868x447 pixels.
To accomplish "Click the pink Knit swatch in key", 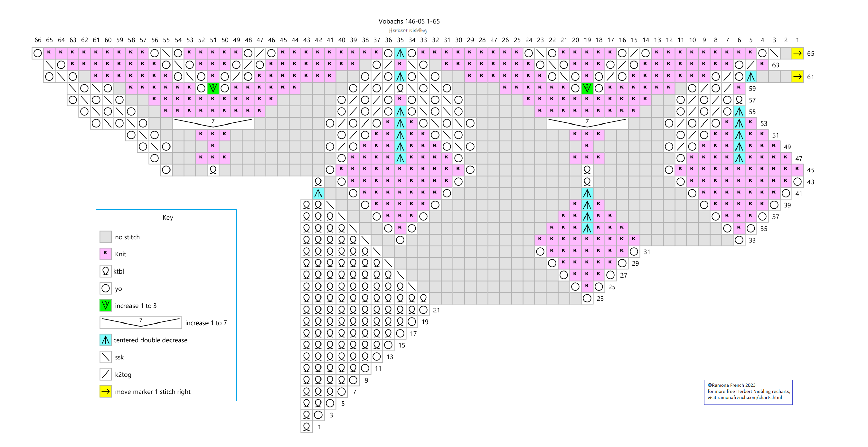I will pos(106,254).
